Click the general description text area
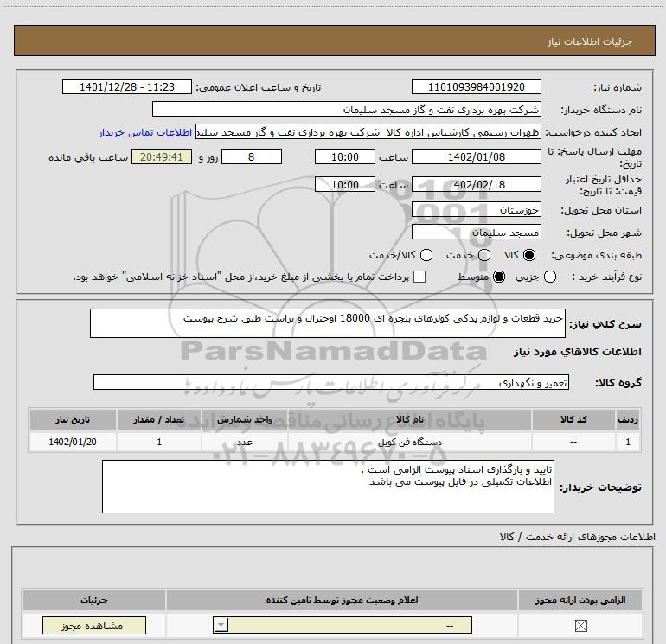Viewport: 666px width, 644px height. pos(328,323)
